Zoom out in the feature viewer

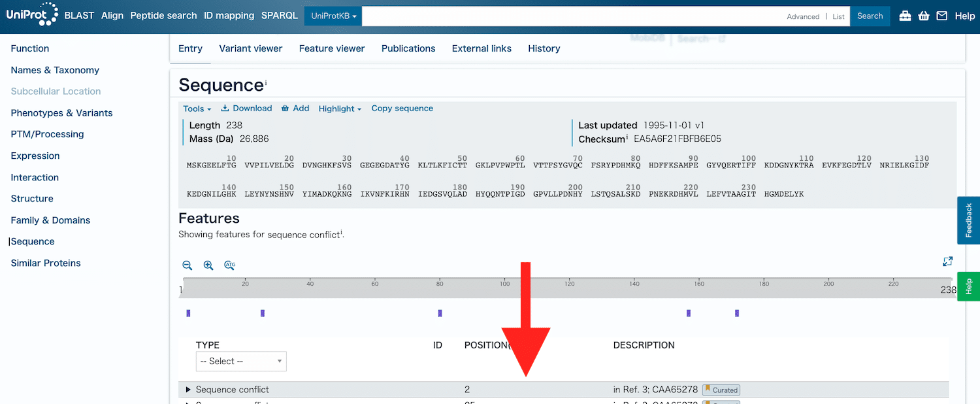tap(188, 265)
